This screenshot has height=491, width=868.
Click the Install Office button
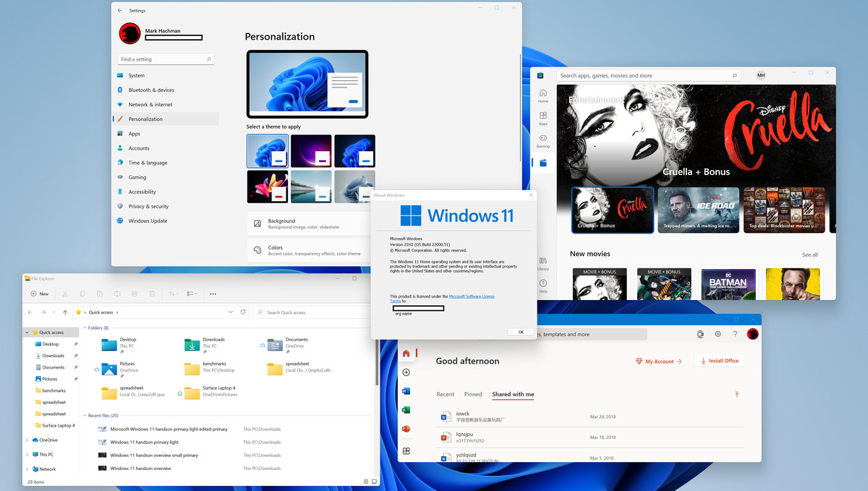[719, 361]
